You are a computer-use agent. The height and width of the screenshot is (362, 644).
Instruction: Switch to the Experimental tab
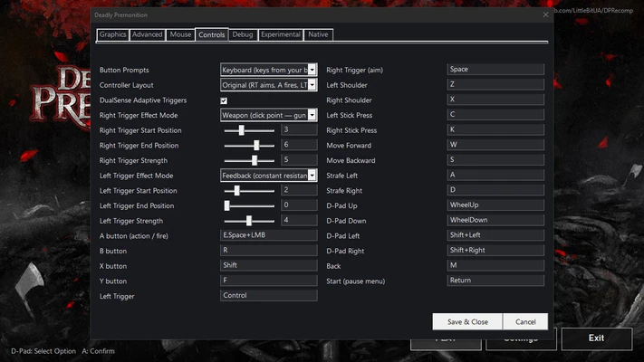(x=281, y=35)
